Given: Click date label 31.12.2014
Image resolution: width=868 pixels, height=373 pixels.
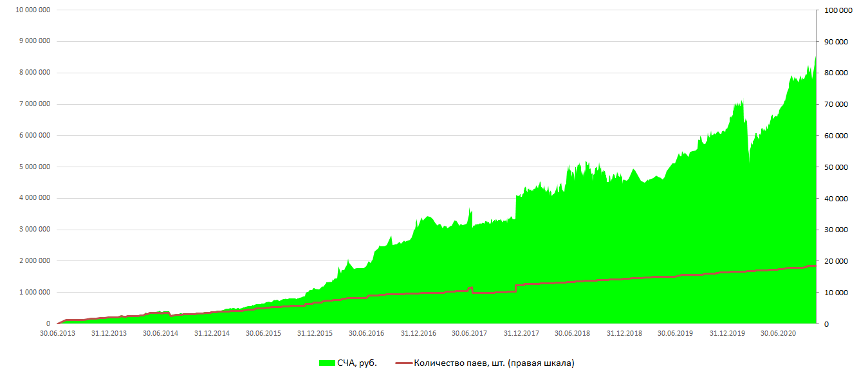Looking at the screenshot, I should pyautogui.click(x=212, y=334).
